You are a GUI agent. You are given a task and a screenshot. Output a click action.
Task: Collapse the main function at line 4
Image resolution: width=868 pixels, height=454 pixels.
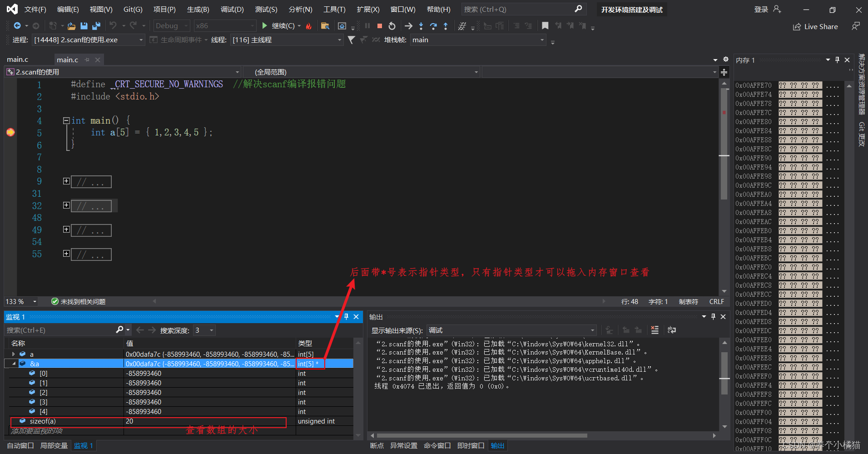(66, 120)
